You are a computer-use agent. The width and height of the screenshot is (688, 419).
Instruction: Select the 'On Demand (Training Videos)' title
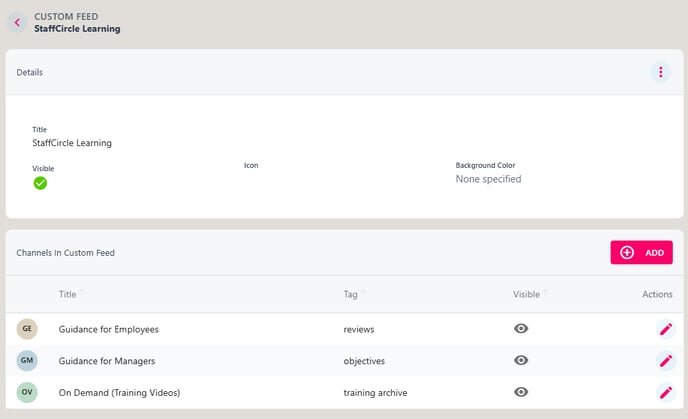click(119, 392)
